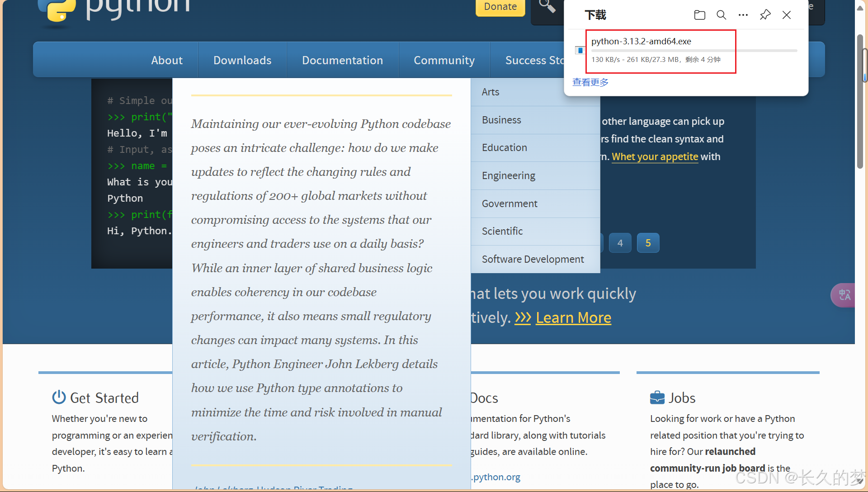This screenshot has height=492, width=868.
Task: Expand the Community menu
Action: tap(444, 60)
